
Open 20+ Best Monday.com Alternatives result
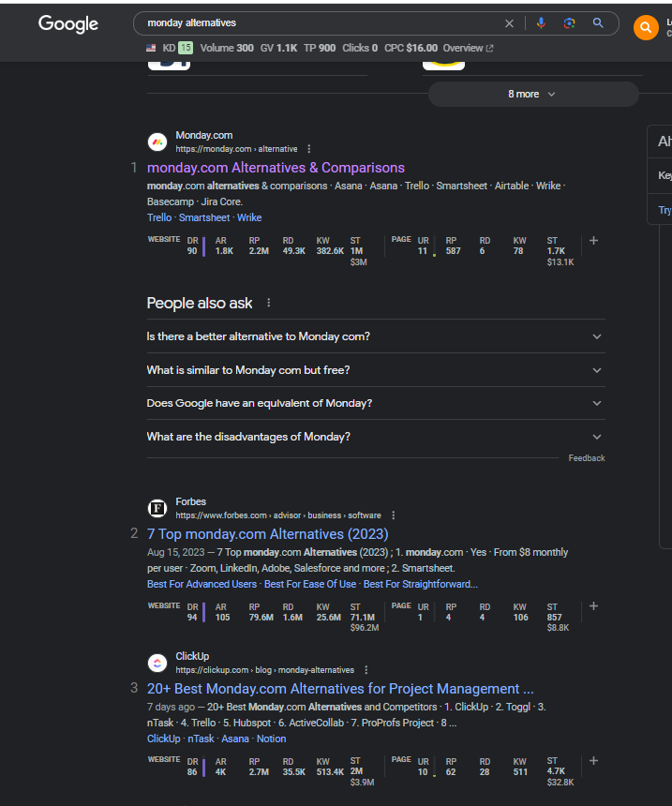tap(340, 689)
